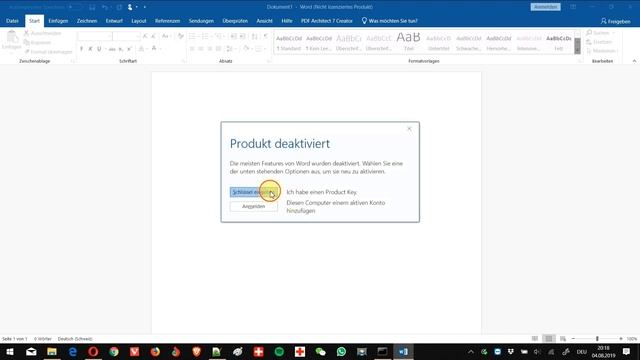Open the PDF Architect 7 Creator tab
Image resolution: width=640 pixels, height=360 pixels.
(x=327, y=21)
